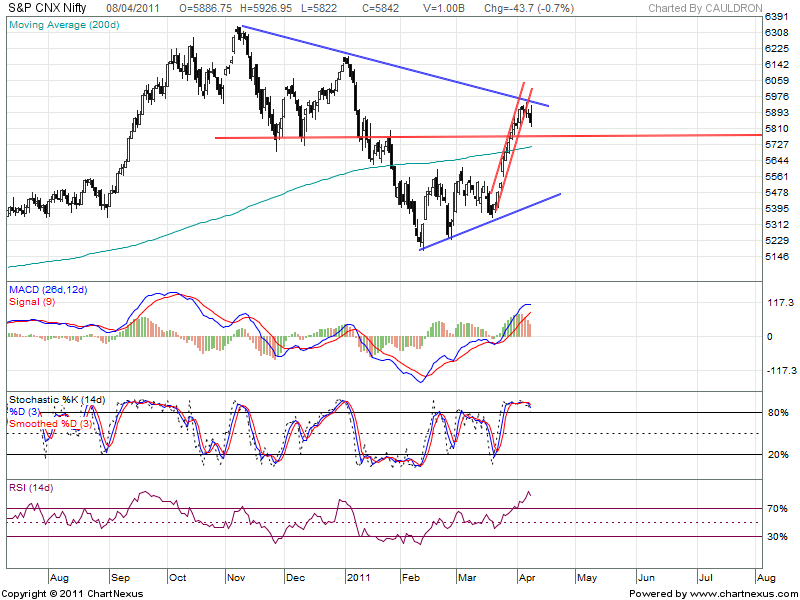Click the Charted By CAULDRON text
This screenshot has height=600, width=800.
(704, 8)
